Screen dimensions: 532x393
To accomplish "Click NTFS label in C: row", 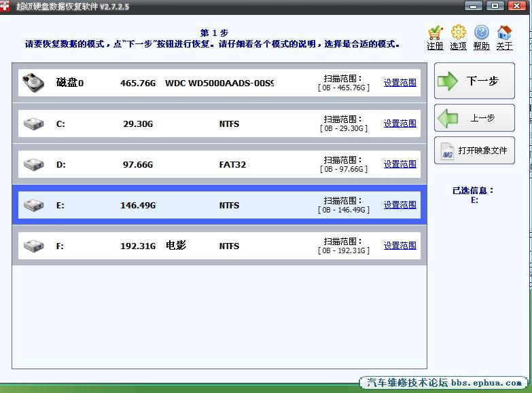I will (x=230, y=124).
